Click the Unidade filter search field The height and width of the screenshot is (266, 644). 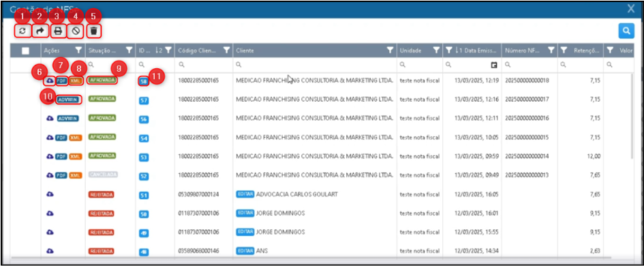[x=420, y=65]
